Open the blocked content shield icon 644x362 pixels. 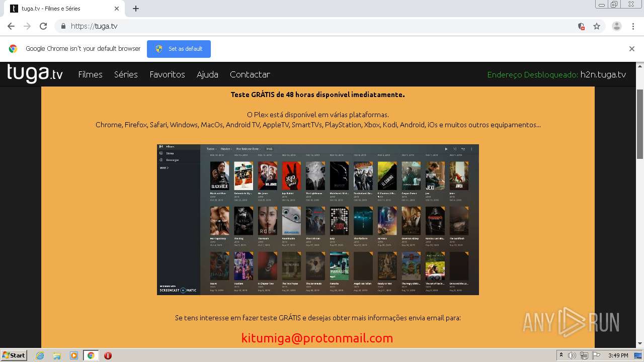click(581, 26)
